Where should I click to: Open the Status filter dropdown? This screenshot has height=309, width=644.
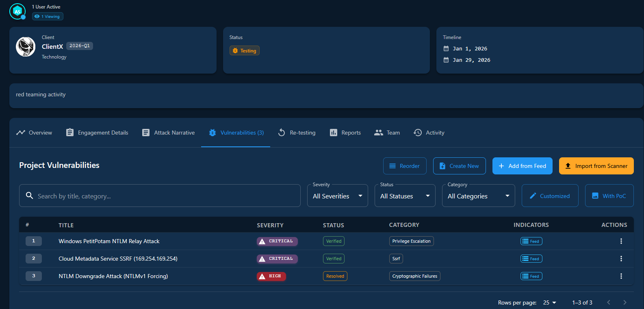[x=405, y=196]
